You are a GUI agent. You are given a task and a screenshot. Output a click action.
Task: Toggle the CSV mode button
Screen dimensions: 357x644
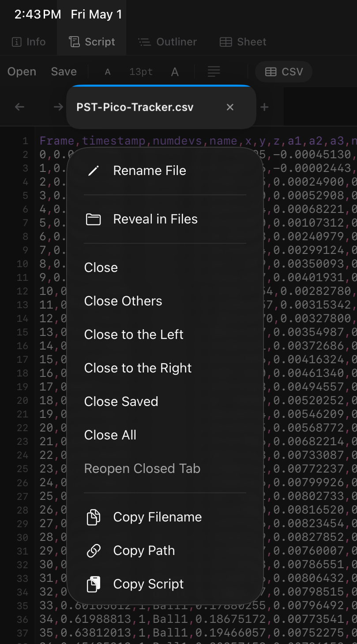tap(284, 72)
